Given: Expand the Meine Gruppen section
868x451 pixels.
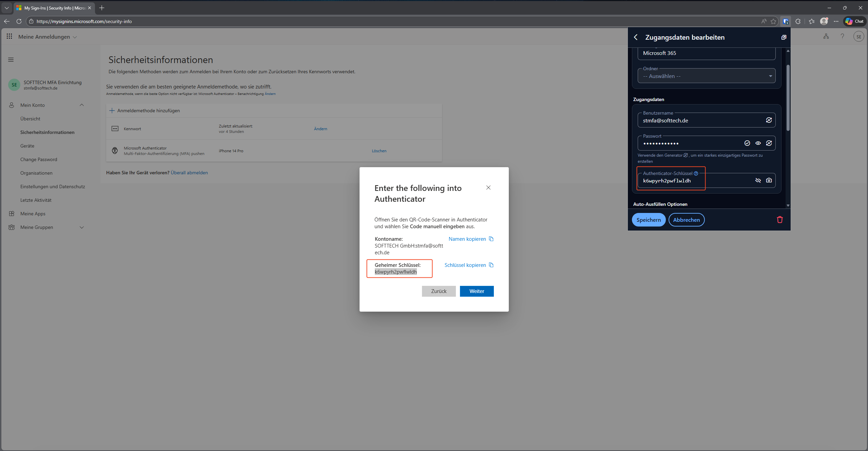Looking at the screenshot, I should (82, 227).
